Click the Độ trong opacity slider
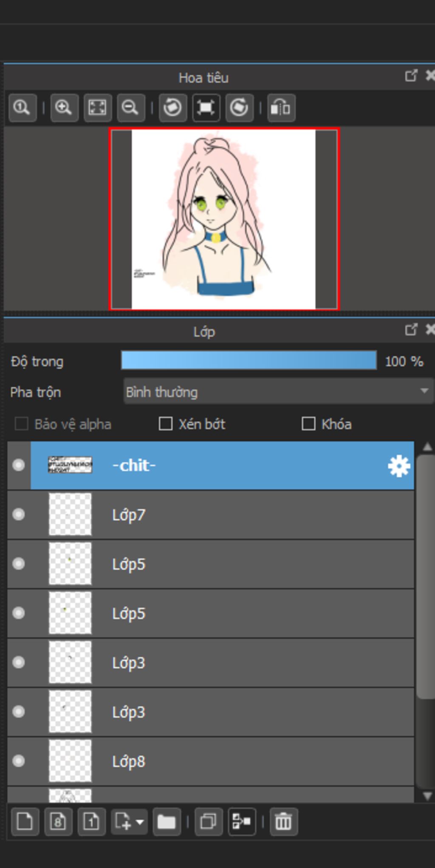This screenshot has width=435, height=868. coord(249,360)
